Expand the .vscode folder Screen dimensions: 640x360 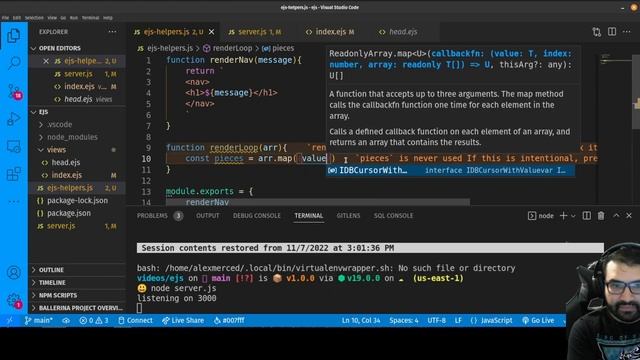tap(78, 125)
